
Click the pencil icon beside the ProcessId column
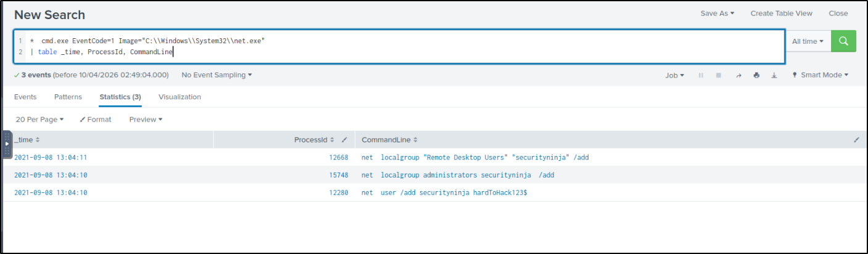pyautogui.click(x=345, y=140)
